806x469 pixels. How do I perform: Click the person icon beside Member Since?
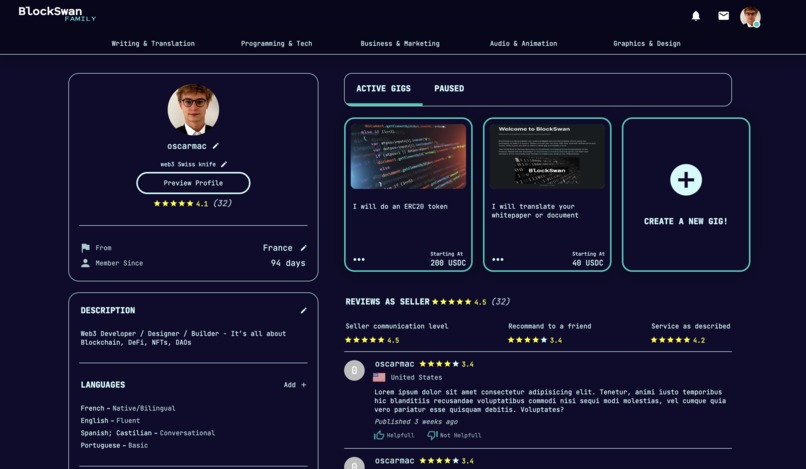85,263
